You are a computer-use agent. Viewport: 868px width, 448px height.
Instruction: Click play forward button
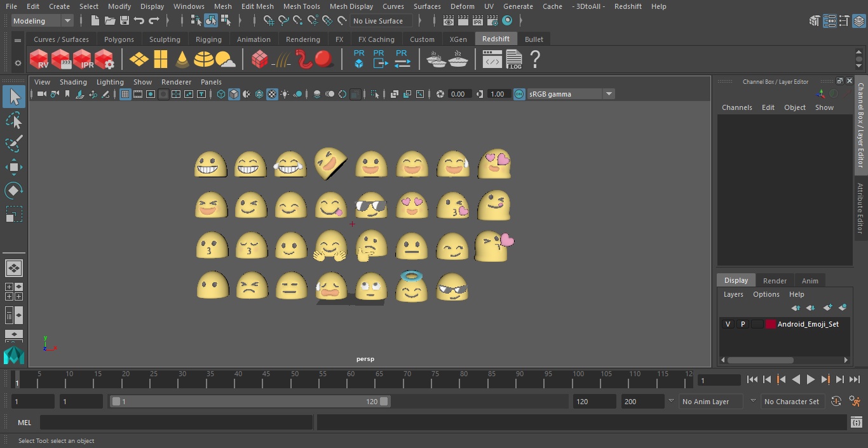tap(811, 379)
